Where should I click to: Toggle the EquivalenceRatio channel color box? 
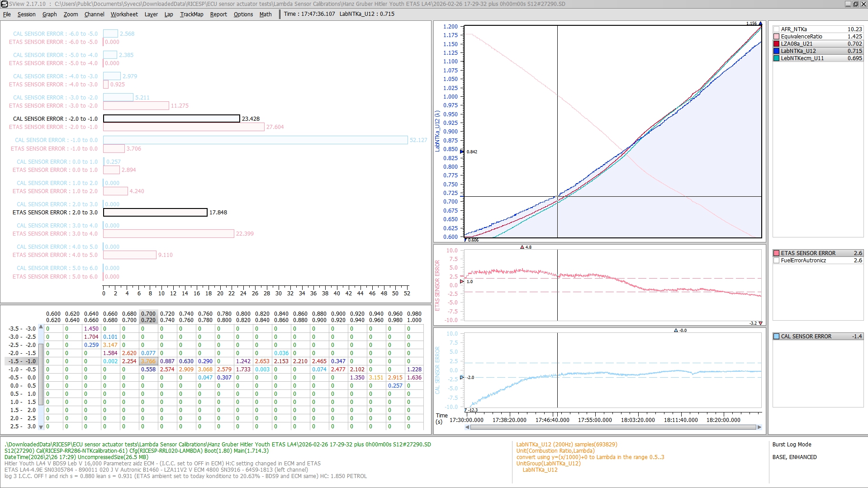776,37
